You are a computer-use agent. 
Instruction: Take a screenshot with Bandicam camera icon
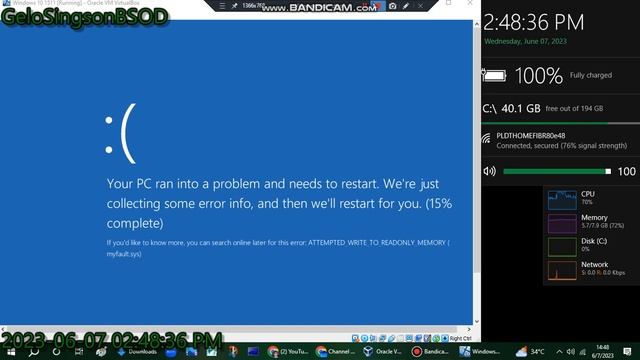tap(393, 6)
